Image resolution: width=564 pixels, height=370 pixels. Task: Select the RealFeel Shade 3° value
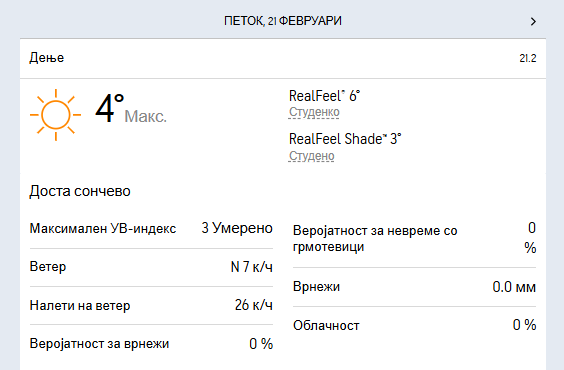point(345,139)
